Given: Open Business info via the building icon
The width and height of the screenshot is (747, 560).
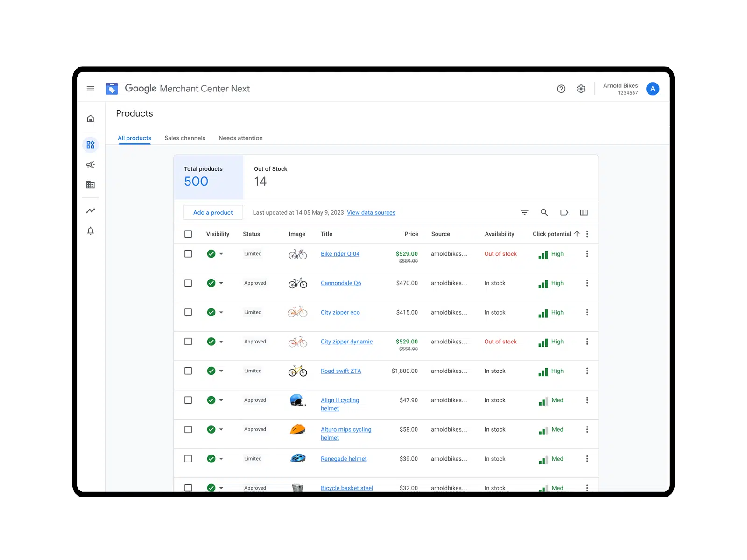Looking at the screenshot, I should pyautogui.click(x=90, y=184).
